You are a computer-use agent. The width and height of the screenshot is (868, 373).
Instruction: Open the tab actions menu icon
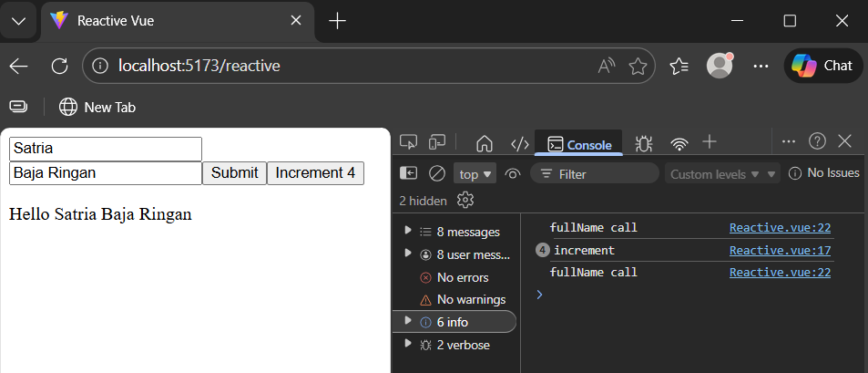pos(19,107)
